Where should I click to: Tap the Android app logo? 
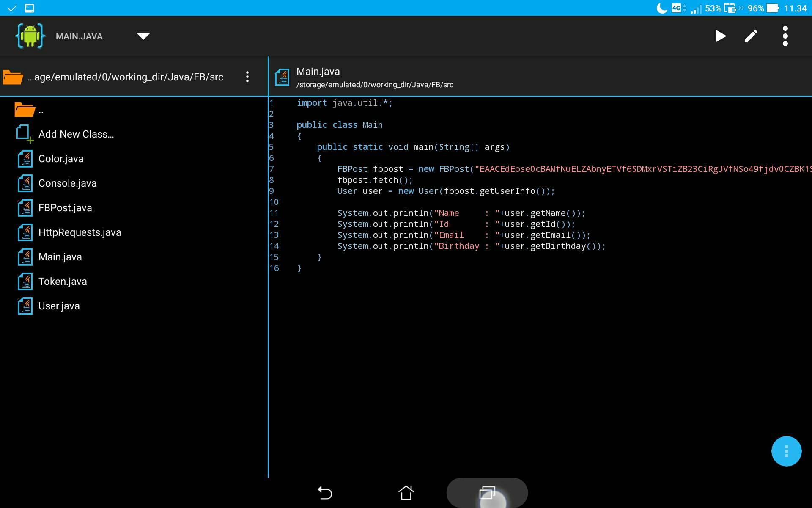pos(30,36)
